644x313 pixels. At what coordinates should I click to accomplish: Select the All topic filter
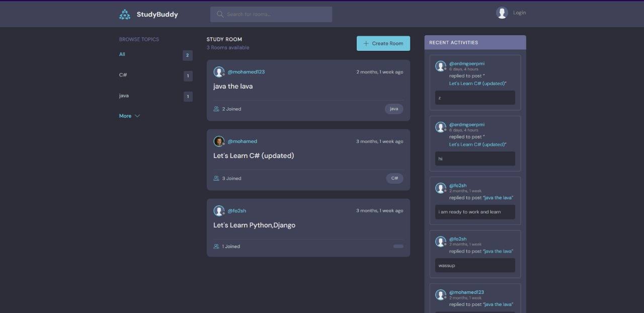point(122,54)
